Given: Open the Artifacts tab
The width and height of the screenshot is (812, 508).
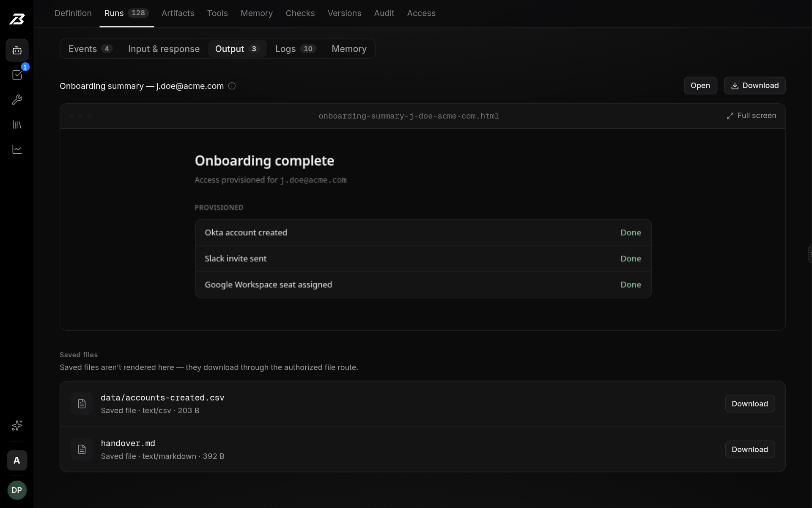Looking at the screenshot, I should coord(178,13).
